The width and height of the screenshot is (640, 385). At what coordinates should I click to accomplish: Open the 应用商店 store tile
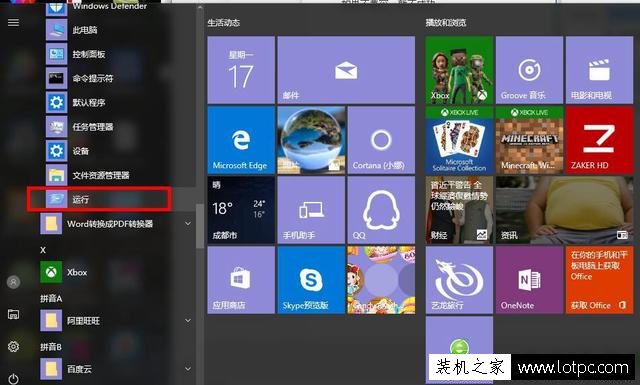pyautogui.click(x=241, y=280)
